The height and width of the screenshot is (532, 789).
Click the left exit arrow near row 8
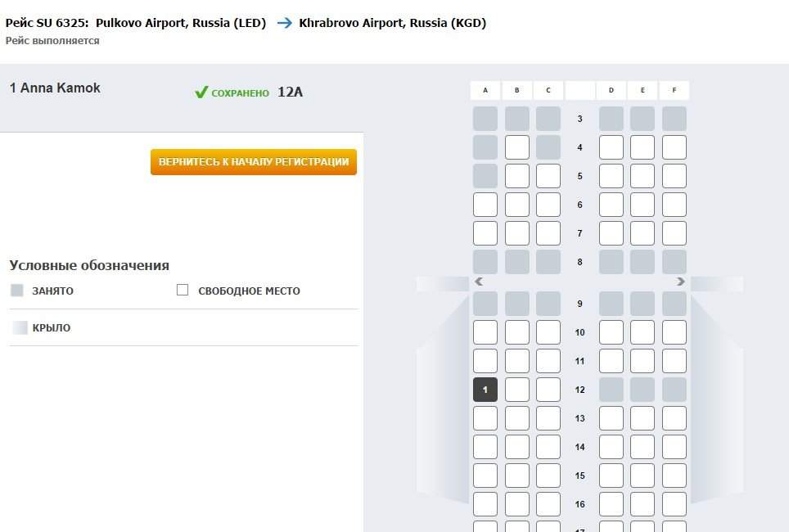[x=479, y=282]
